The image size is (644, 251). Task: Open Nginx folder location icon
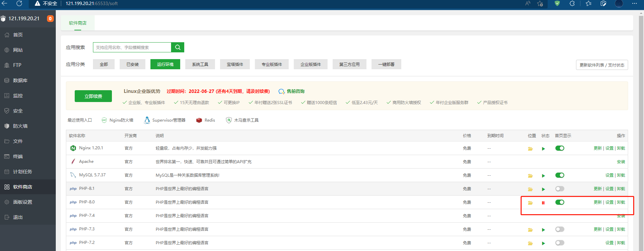coord(530,149)
